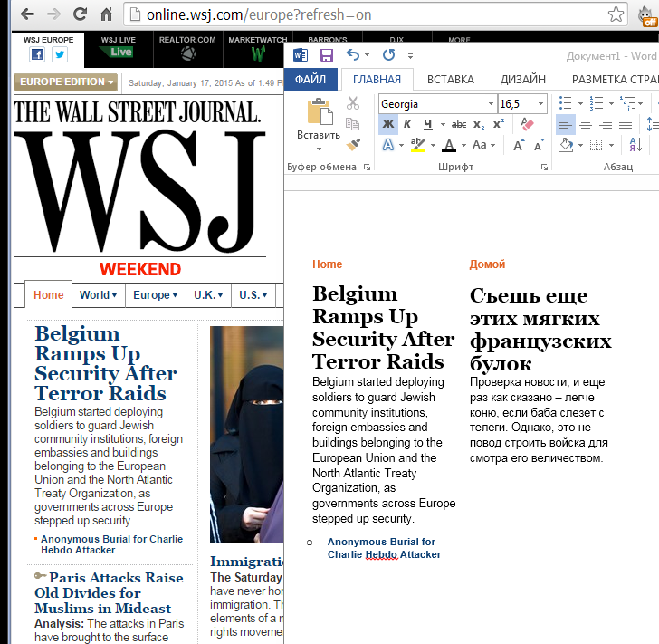Open the ФАЙЛ tab
This screenshot has height=644, width=659.
pyautogui.click(x=310, y=79)
